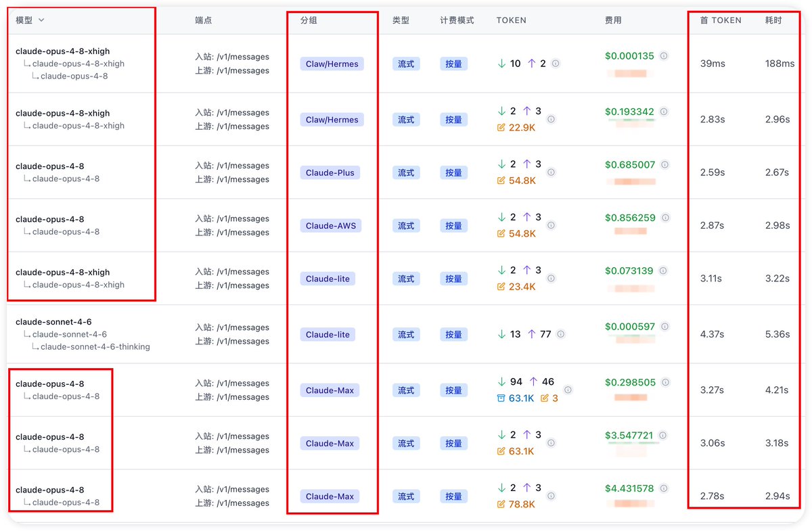Click the token count 22.9K
This screenshot has height=531, width=812.
pos(522,127)
